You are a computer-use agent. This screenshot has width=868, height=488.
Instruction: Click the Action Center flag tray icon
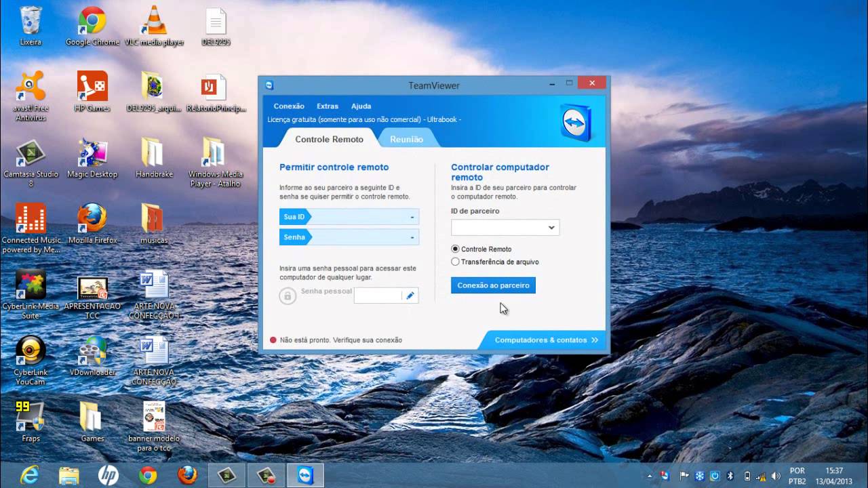click(684, 476)
